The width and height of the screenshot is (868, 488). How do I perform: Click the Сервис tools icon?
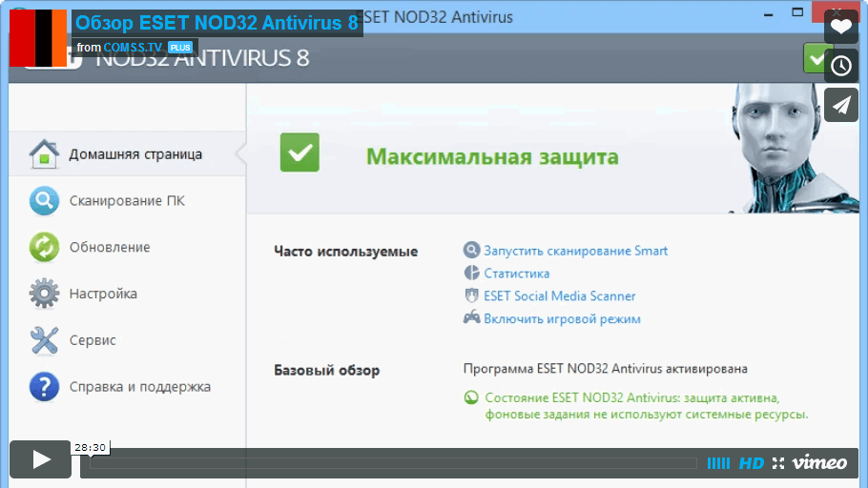point(44,339)
